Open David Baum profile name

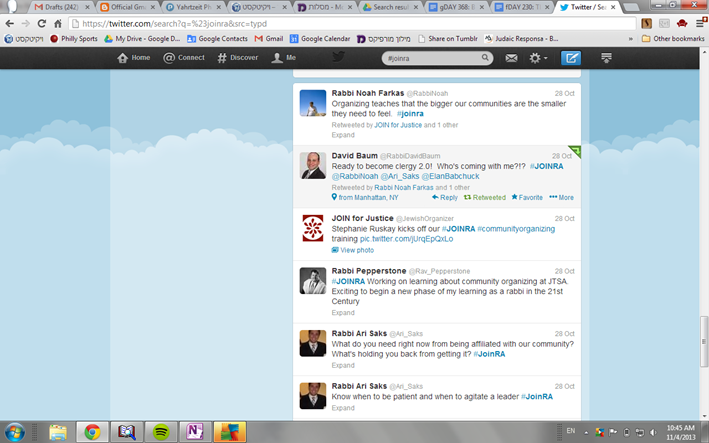coord(354,156)
